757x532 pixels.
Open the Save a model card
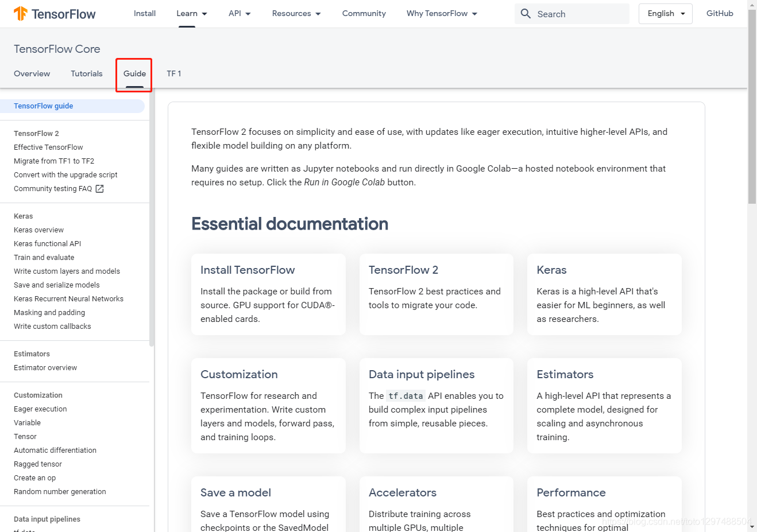pyautogui.click(x=268, y=504)
